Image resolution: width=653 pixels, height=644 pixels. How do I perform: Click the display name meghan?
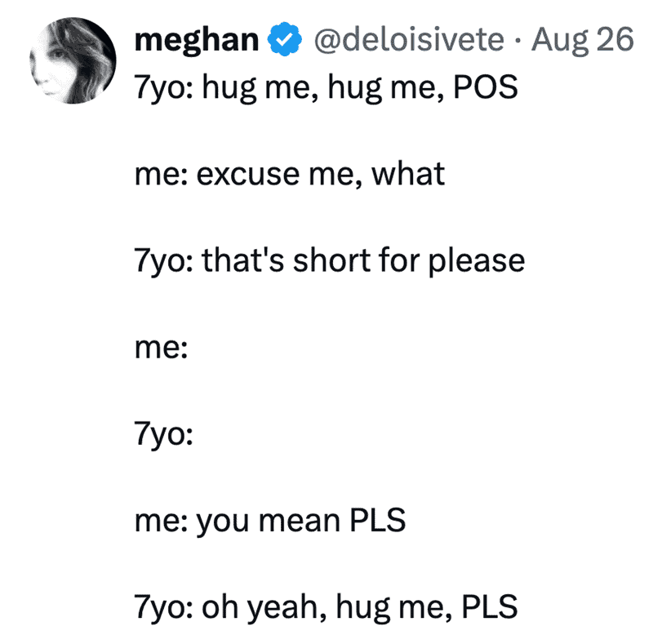(197, 40)
